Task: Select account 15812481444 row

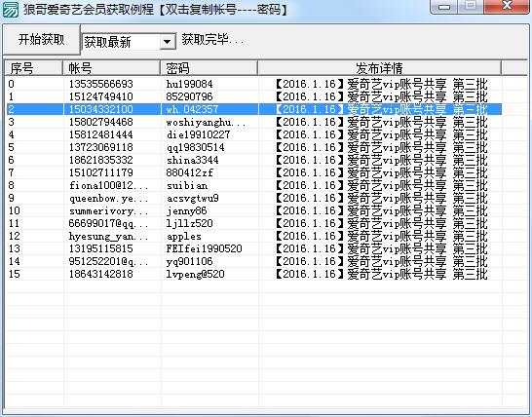Action: (x=253, y=134)
